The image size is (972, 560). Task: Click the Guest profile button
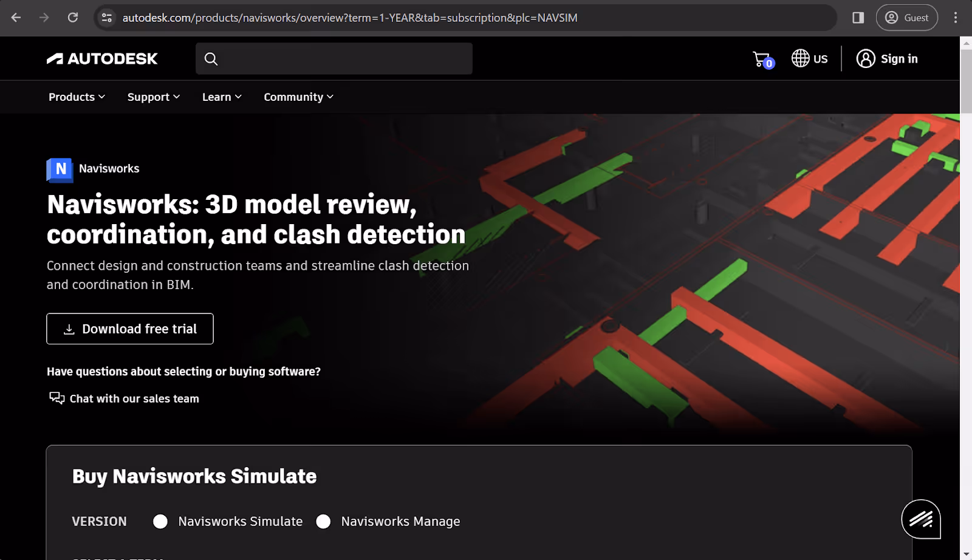click(x=906, y=18)
